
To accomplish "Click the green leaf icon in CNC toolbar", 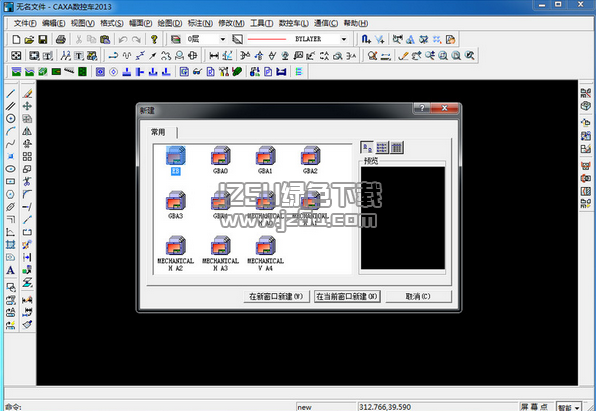I will 237,71.
